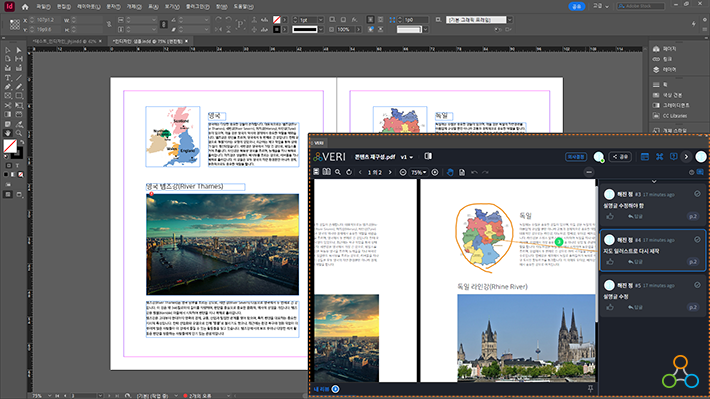Screen dimensions: 710x399
Task: Click the document page icon in VERI toolbar
Action: click(462, 172)
